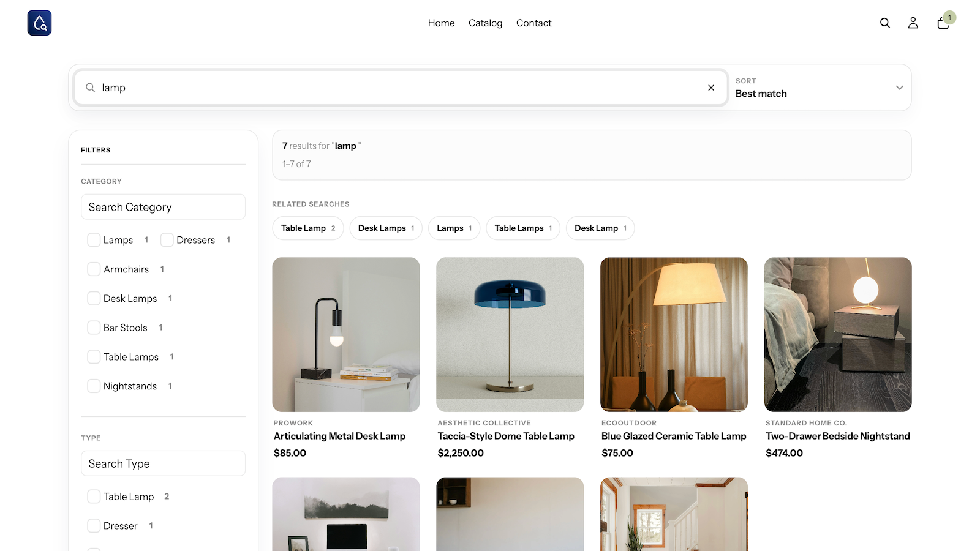Select related search Table Lamp chip

[x=308, y=228]
